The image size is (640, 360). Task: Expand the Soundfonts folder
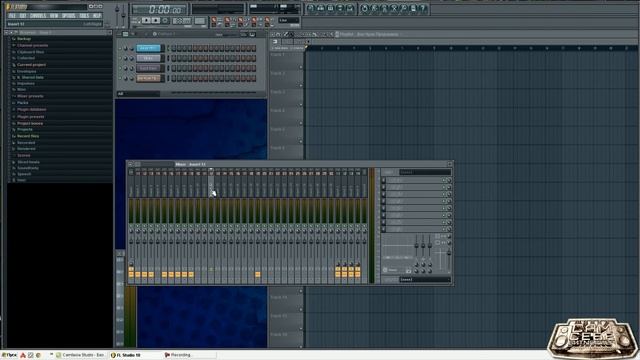28,168
